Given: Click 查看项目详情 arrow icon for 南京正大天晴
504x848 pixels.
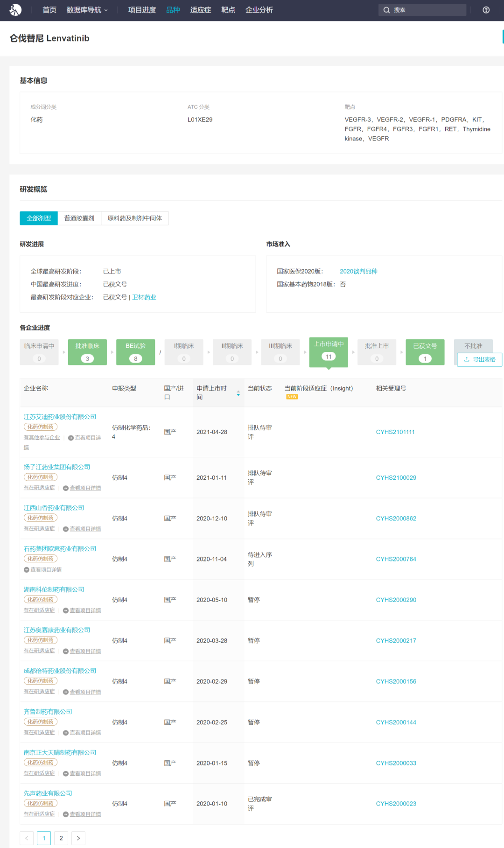Looking at the screenshot, I should pyautogui.click(x=66, y=773).
